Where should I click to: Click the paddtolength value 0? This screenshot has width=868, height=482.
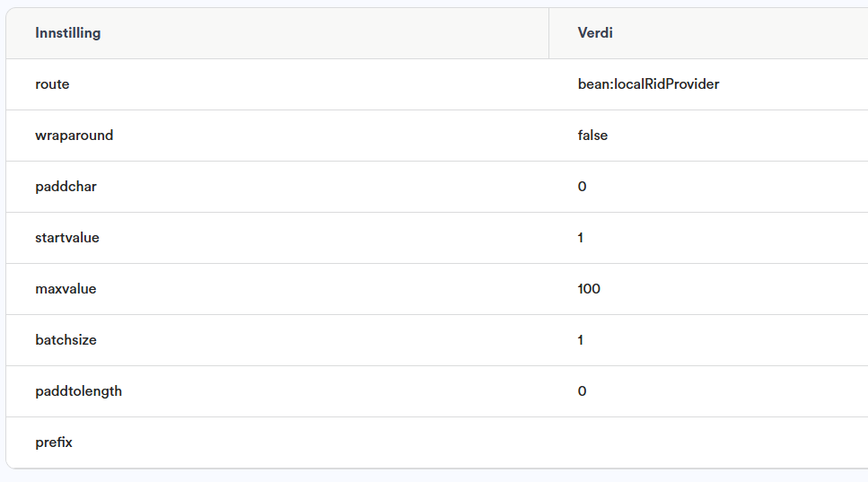[x=583, y=391]
